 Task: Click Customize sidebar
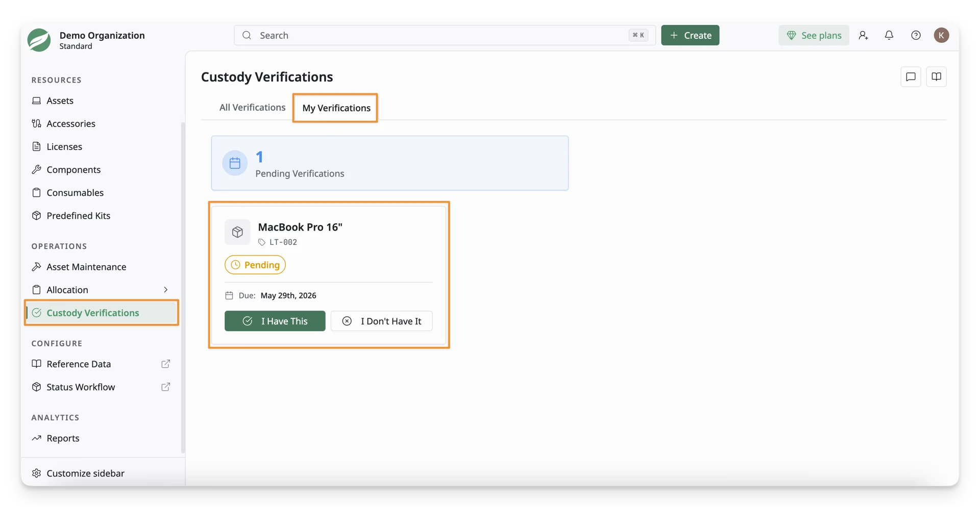(x=85, y=473)
